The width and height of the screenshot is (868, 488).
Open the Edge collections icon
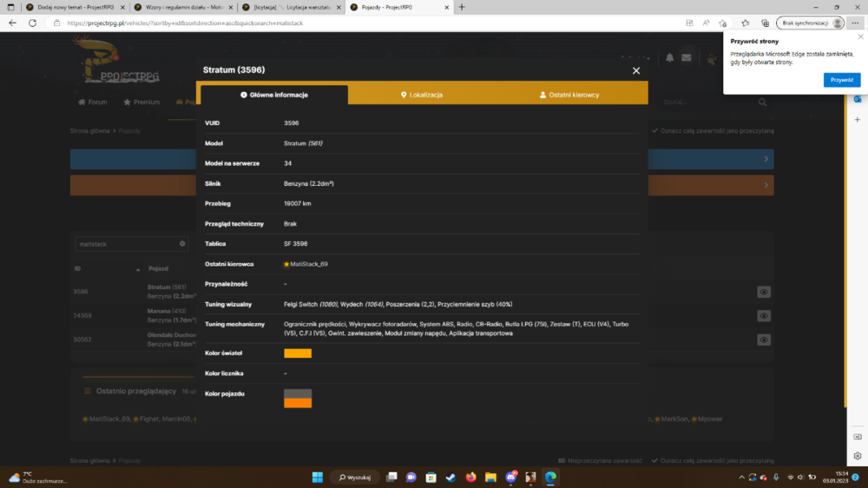(x=765, y=23)
